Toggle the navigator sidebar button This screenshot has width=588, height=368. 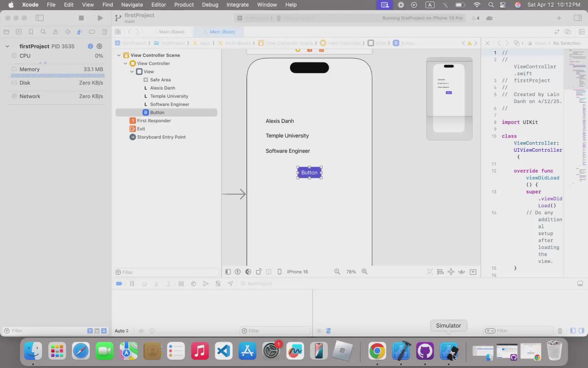39,18
